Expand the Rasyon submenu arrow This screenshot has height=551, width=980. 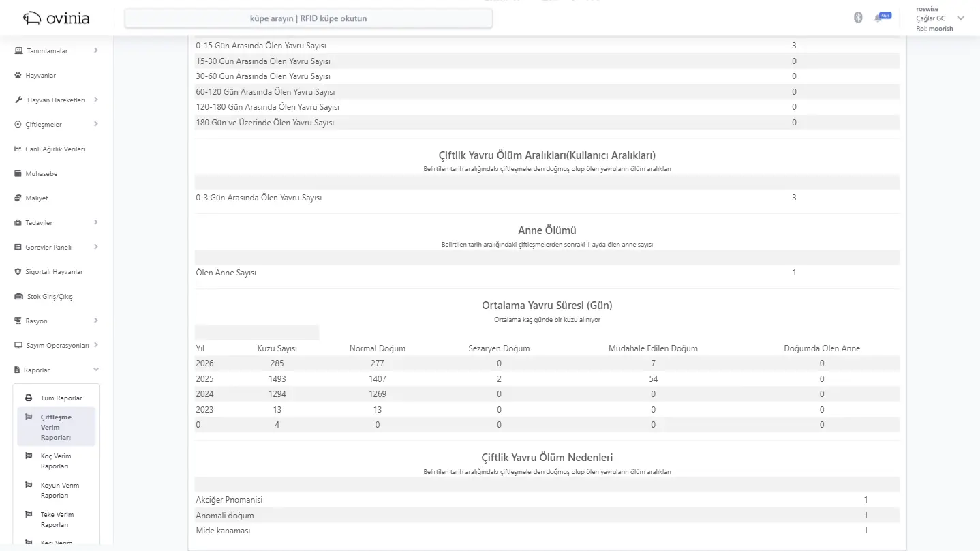95,321
